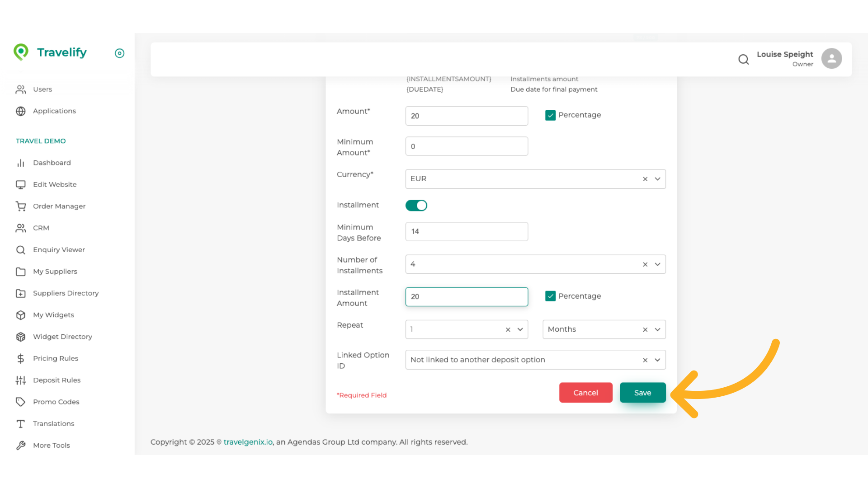The height and width of the screenshot is (488, 868).
Task: Click the search magnifier icon in header
Action: pos(743,59)
